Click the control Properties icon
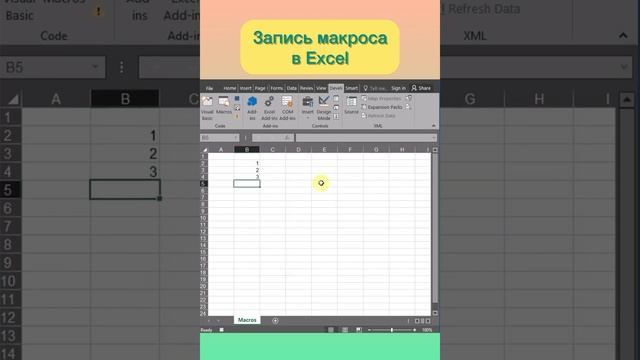 336,99
